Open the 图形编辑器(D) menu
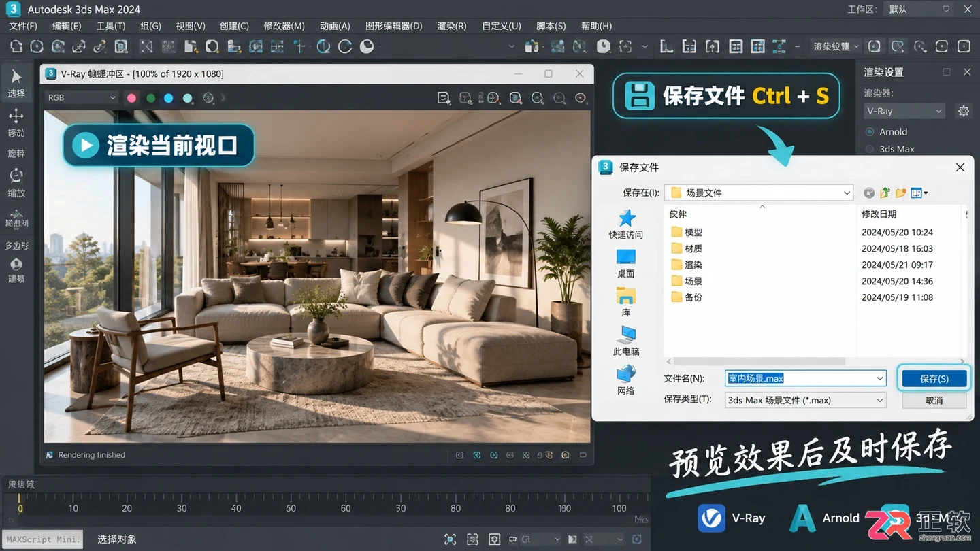Screen dimensions: 980x551 [394, 26]
